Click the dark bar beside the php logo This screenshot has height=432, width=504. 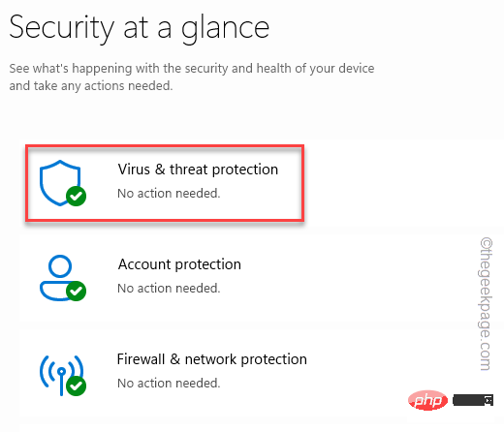(473, 400)
